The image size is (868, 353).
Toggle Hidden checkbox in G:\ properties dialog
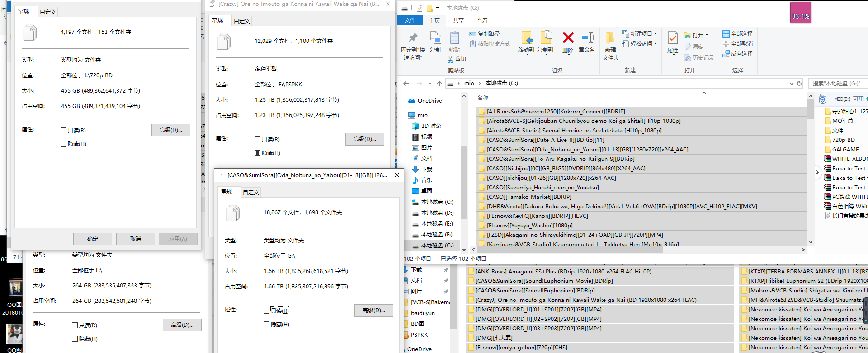pyautogui.click(x=266, y=325)
